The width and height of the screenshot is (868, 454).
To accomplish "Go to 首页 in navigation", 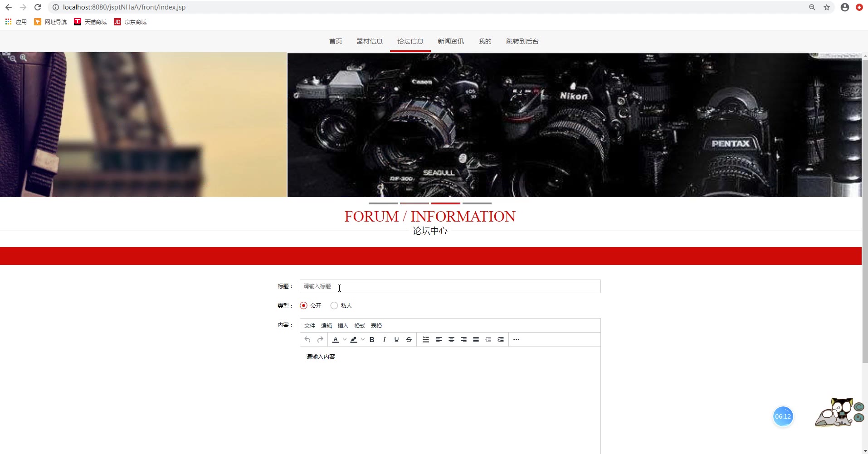I will coord(336,41).
